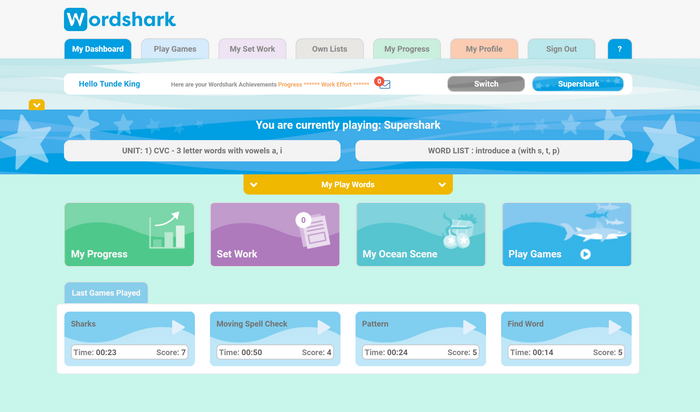Click the play arrow on Find Word
This screenshot has height=412, width=700.
click(615, 327)
